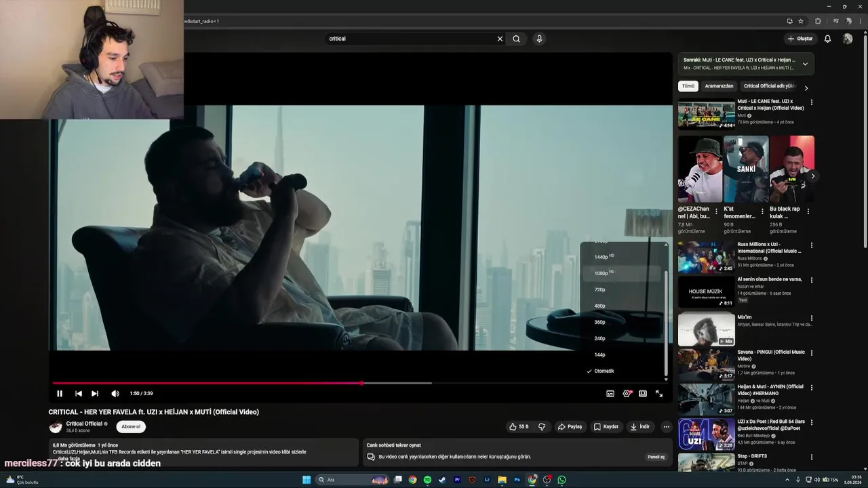Save video with Kaydet button

pyautogui.click(x=606, y=427)
